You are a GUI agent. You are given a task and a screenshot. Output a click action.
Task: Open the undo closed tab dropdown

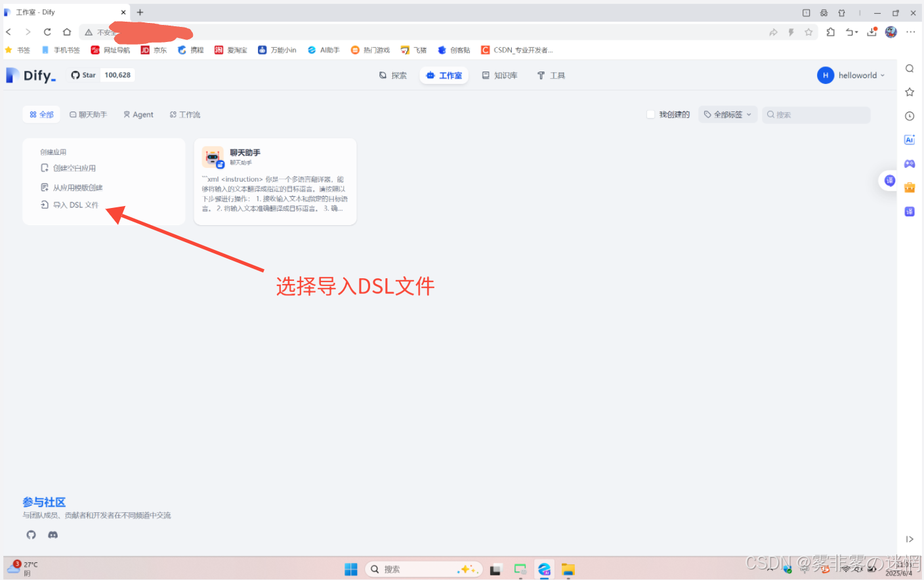point(852,31)
